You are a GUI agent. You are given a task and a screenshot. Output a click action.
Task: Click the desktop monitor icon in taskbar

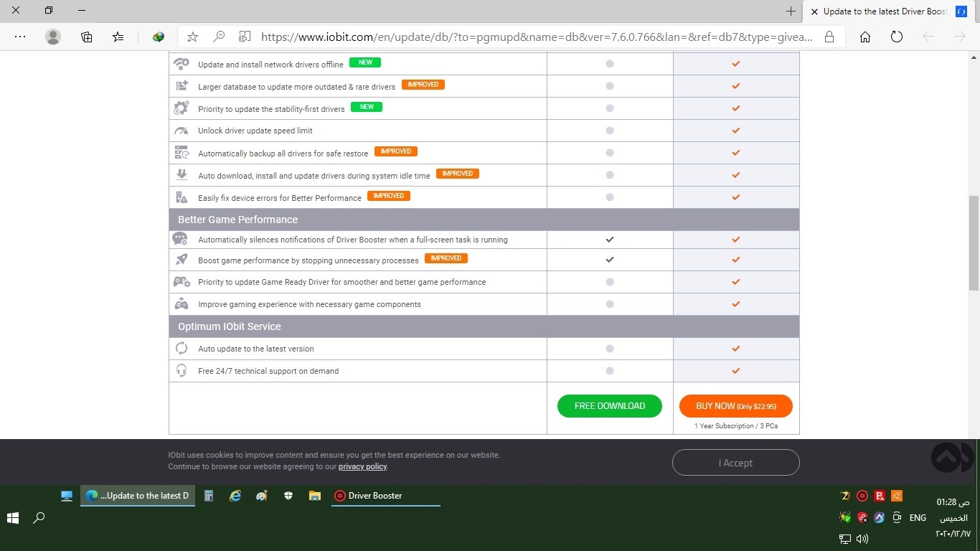[67, 496]
